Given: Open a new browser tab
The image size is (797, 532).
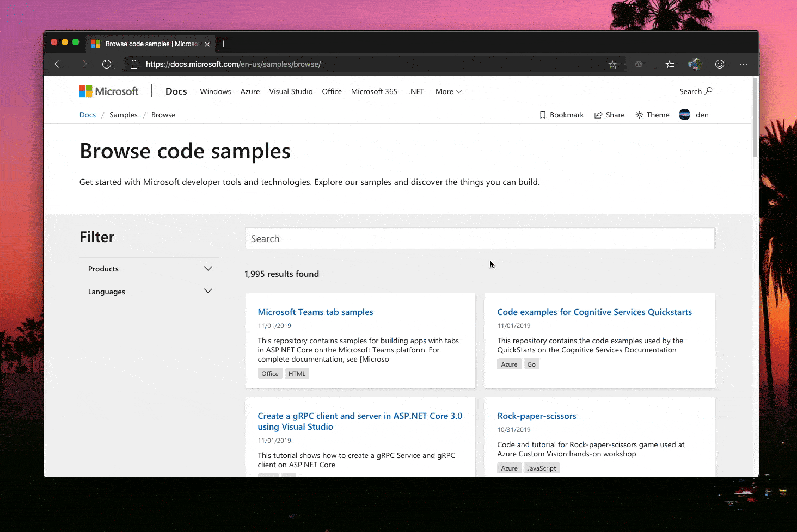Looking at the screenshot, I should click(x=223, y=44).
